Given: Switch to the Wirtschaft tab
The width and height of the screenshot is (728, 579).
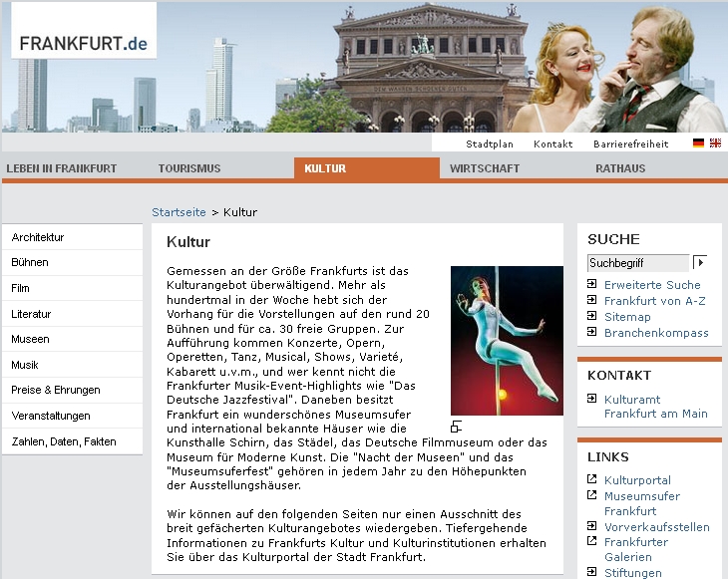Looking at the screenshot, I should tap(485, 168).
